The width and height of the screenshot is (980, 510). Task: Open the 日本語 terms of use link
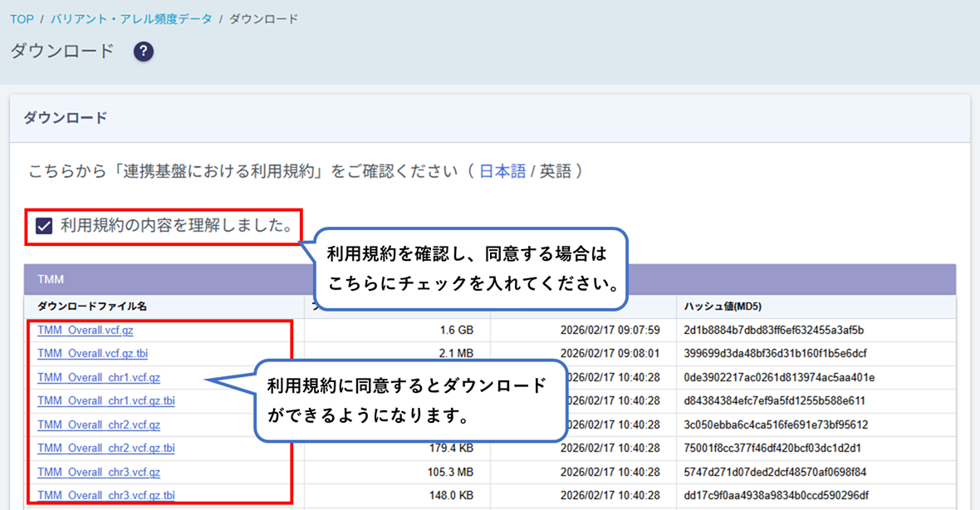(x=502, y=171)
